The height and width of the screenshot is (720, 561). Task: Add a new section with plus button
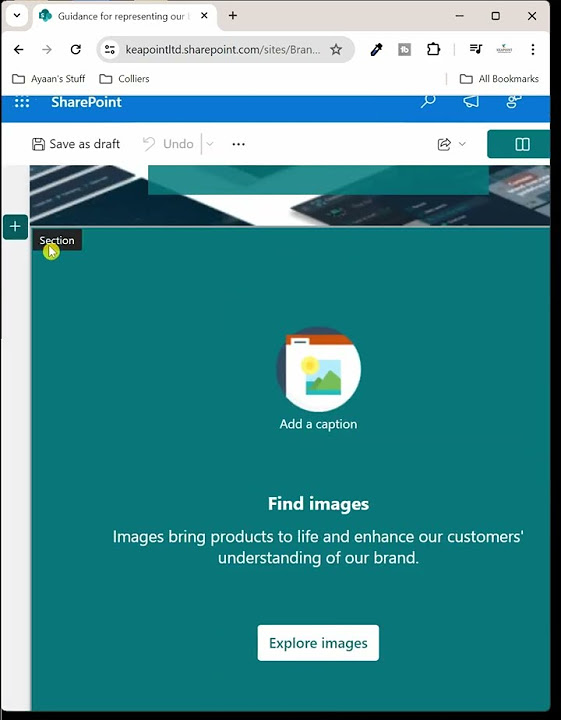(15, 226)
